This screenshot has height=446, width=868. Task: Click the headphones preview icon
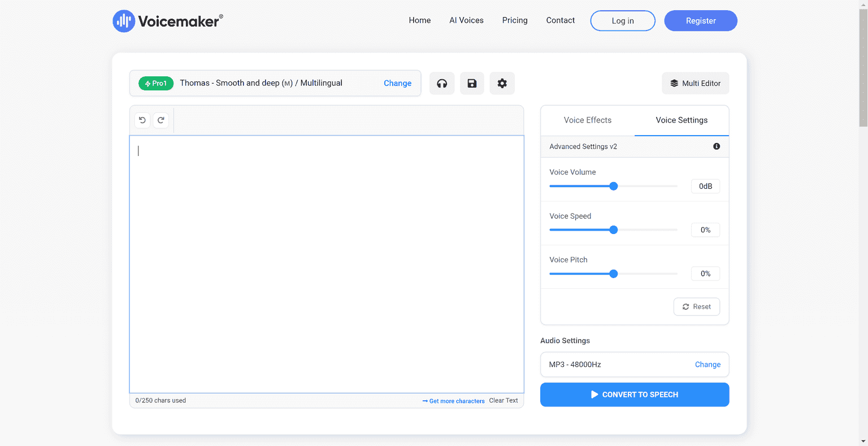[442, 83]
